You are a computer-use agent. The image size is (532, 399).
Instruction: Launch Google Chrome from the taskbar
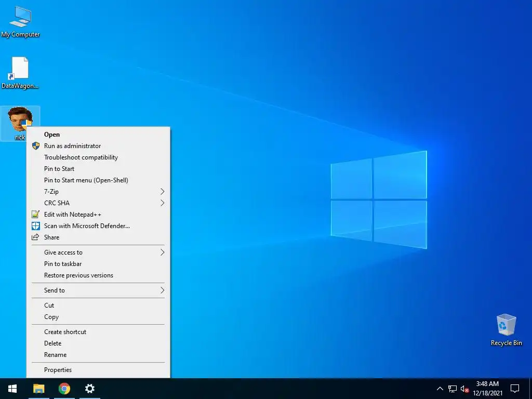64,389
